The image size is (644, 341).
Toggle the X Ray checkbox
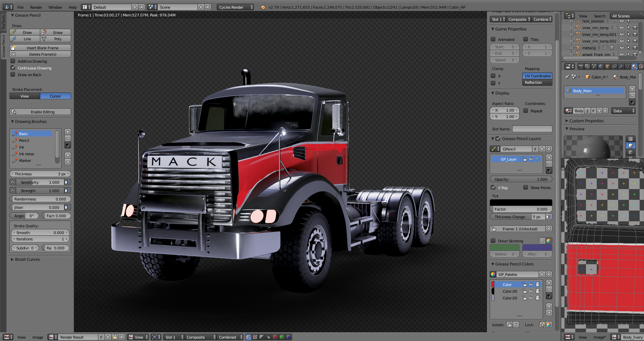pyautogui.click(x=493, y=187)
